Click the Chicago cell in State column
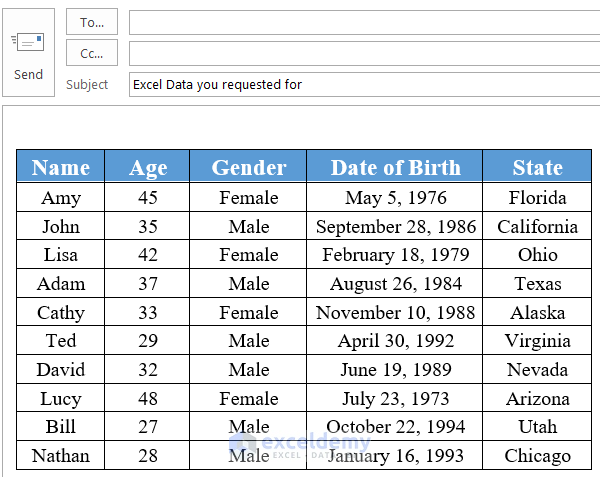Viewport: 600px width, 477px height. (537, 456)
